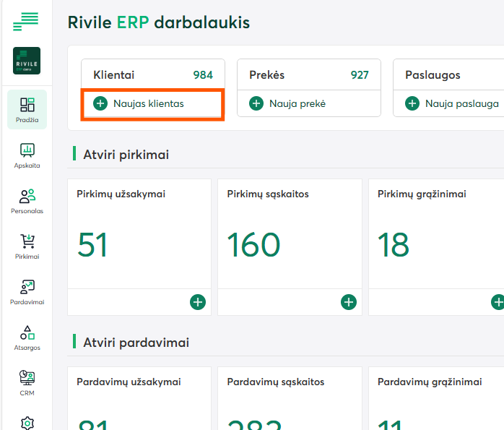The height and width of the screenshot is (430, 504).
Task: Open the Pirkimai shopping cart module
Action: (27, 246)
